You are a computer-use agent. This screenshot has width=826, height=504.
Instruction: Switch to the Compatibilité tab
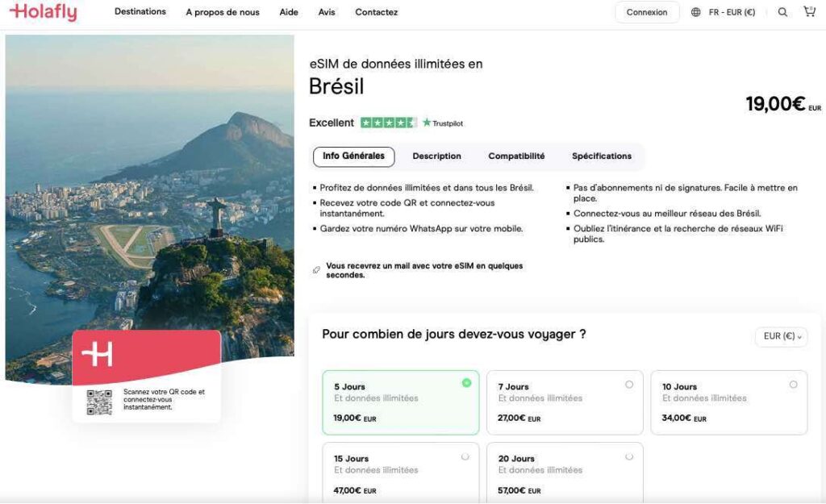(516, 156)
